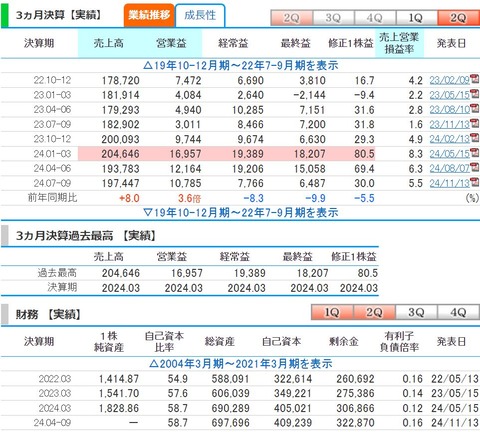Open the PDF icon beside 24/02/13

tap(475, 137)
